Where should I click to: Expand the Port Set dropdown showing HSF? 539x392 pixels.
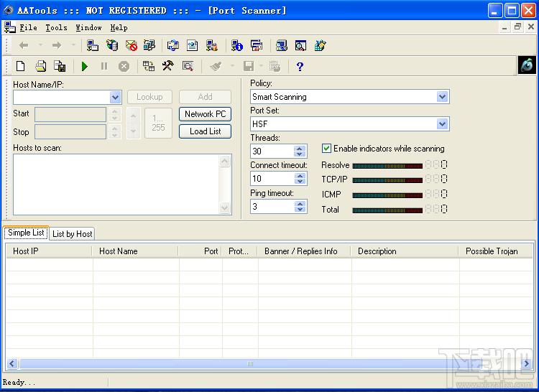coord(442,124)
